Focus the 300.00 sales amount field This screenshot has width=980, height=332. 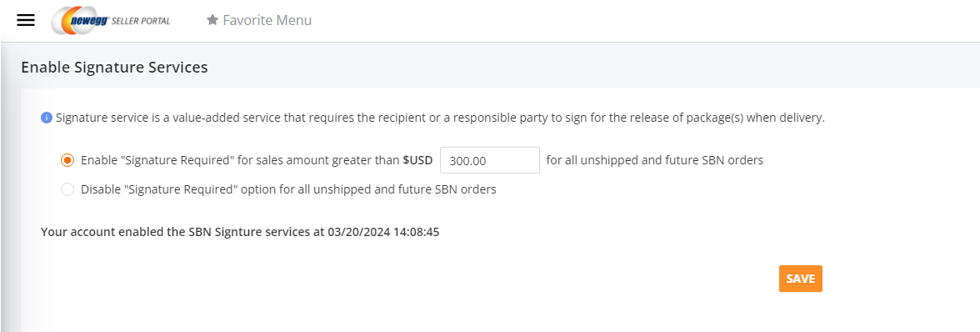(490, 160)
